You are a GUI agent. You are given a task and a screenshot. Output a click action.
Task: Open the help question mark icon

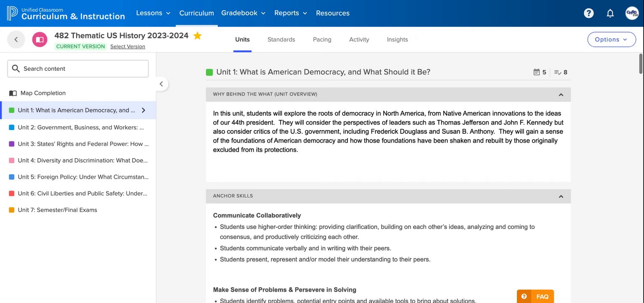588,13
